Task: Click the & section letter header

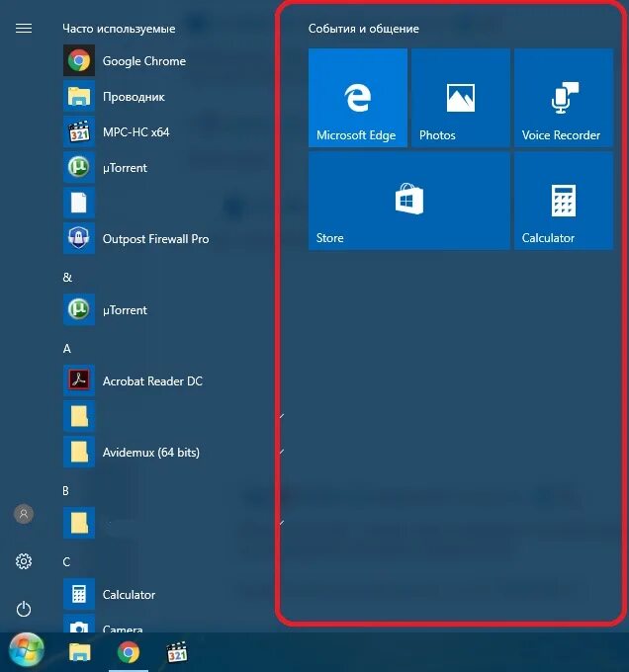Action: [67, 278]
